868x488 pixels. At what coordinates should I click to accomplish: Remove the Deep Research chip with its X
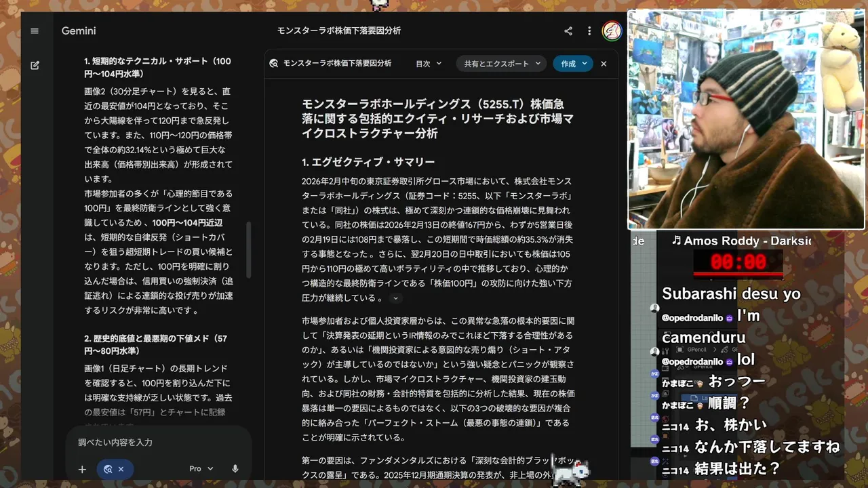point(121,469)
